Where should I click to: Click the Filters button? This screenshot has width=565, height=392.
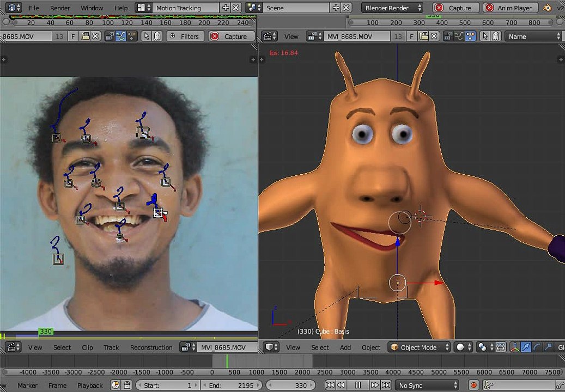185,36
